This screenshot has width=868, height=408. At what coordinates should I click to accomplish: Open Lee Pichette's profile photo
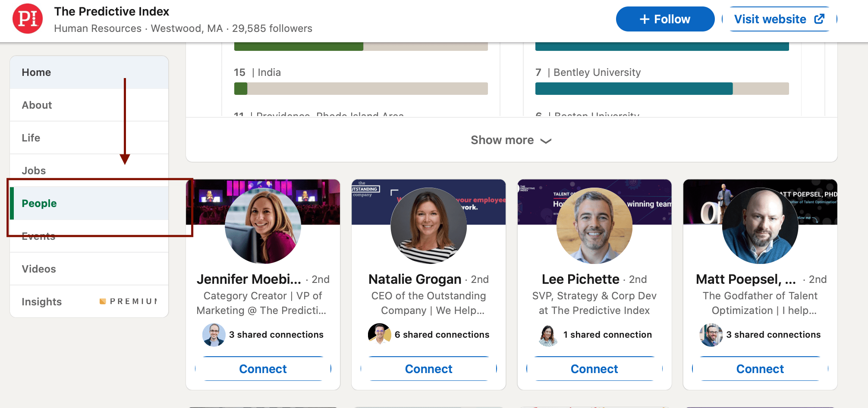pos(594,226)
